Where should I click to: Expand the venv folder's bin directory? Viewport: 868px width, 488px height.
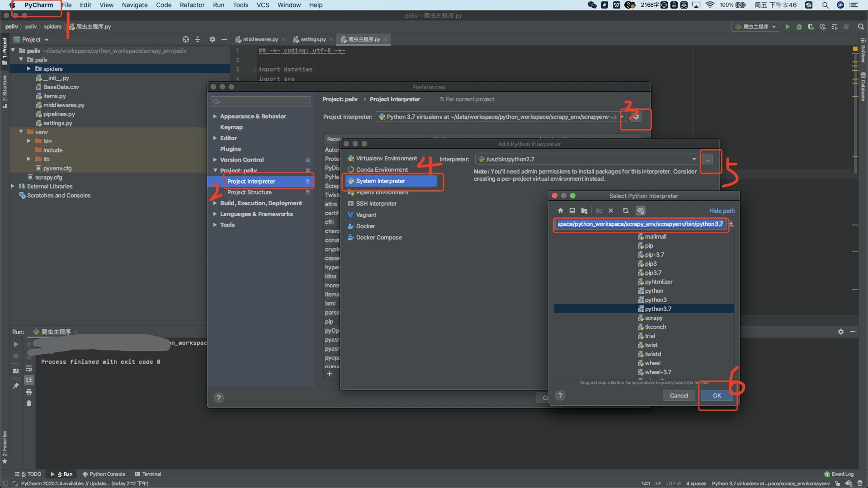click(29, 141)
